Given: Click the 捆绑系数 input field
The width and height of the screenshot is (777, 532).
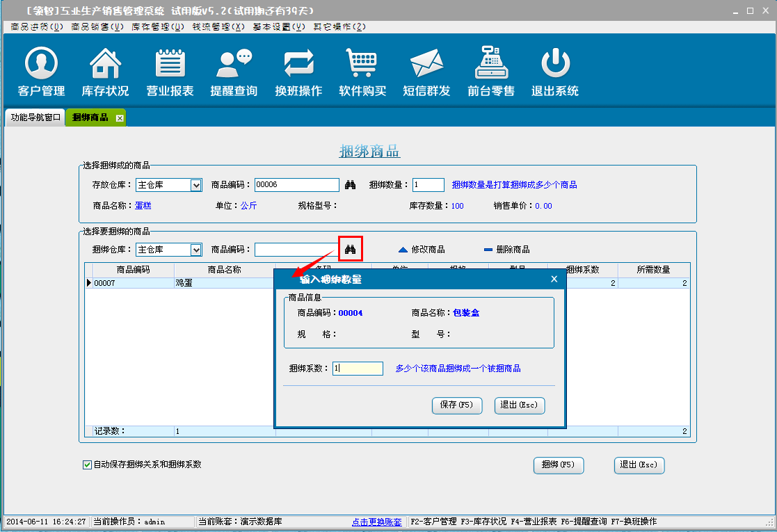Looking at the screenshot, I should [x=358, y=369].
